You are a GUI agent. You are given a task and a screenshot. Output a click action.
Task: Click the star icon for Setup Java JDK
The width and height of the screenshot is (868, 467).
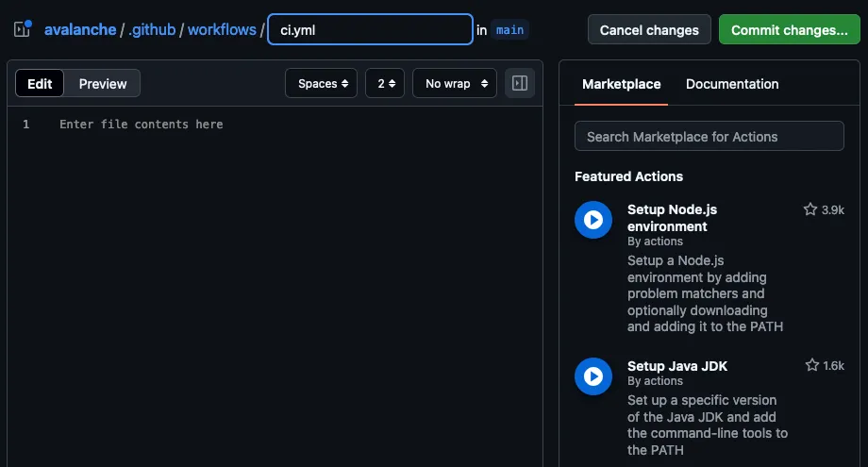point(811,365)
